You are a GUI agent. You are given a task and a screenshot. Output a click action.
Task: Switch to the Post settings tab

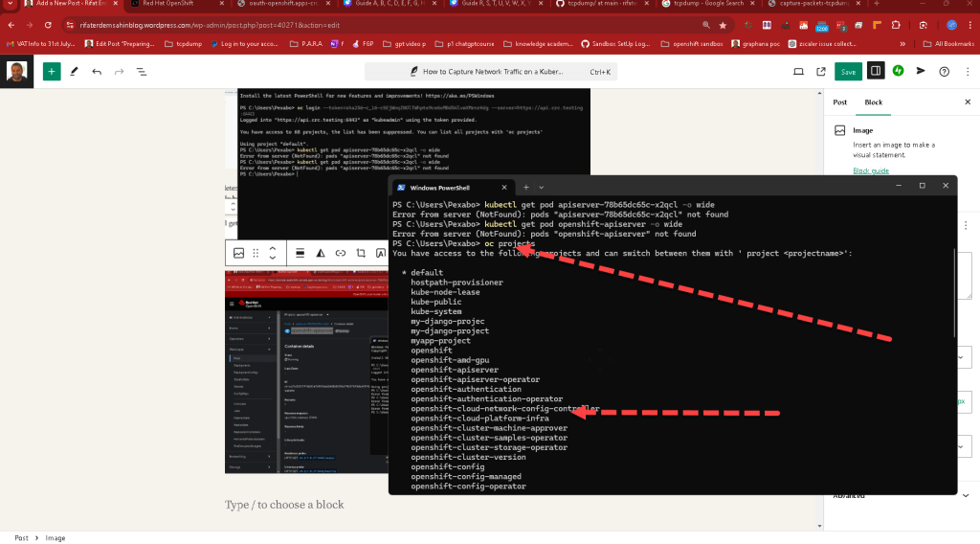pyautogui.click(x=840, y=102)
